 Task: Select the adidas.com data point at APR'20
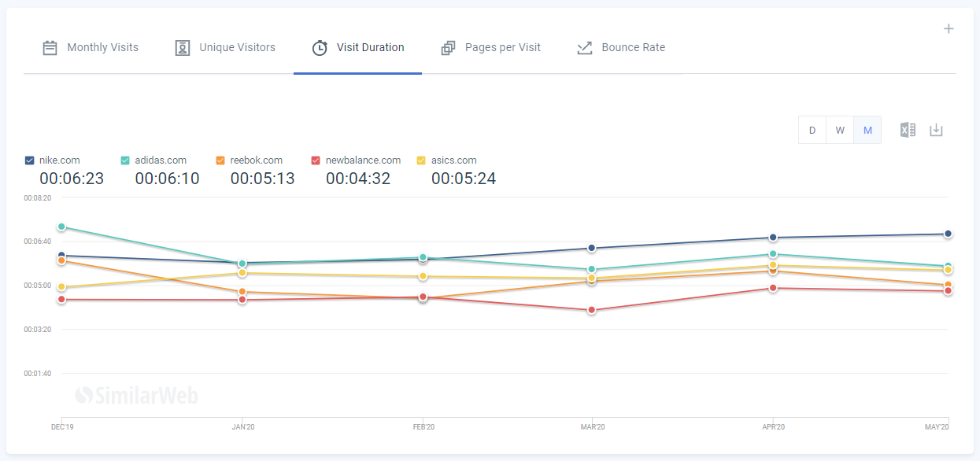[x=773, y=254]
